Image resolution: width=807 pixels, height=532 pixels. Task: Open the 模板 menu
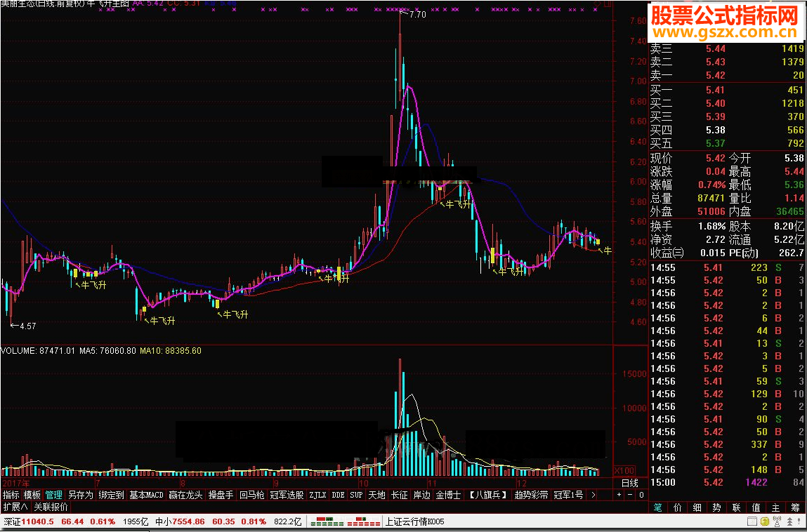pos(32,495)
